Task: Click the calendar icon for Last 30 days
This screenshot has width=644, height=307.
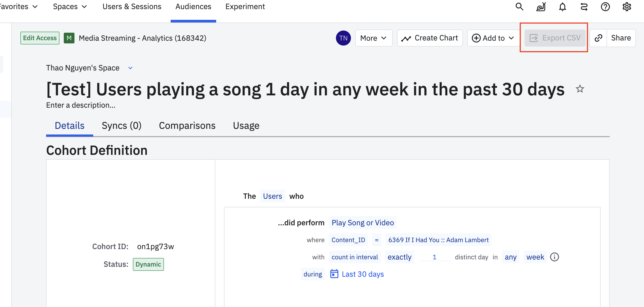Action: 334,274
